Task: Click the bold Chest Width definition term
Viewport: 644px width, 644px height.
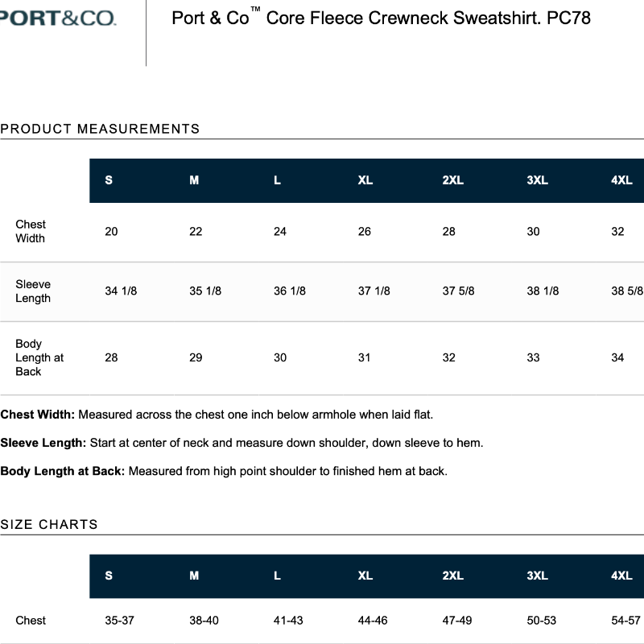Action: tap(37, 415)
